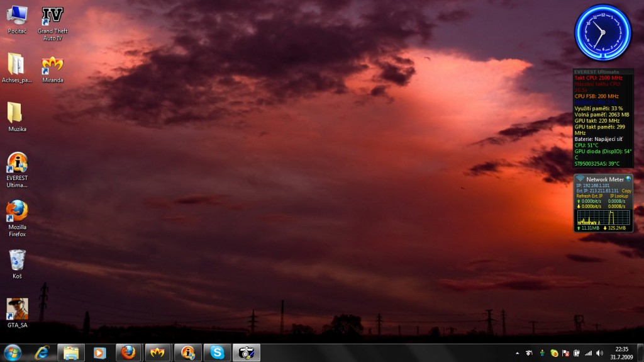Open EVEREST Ultimate desktop shortcut
Image resolution: width=644 pixels, height=362 pixels.
(17, 170)
